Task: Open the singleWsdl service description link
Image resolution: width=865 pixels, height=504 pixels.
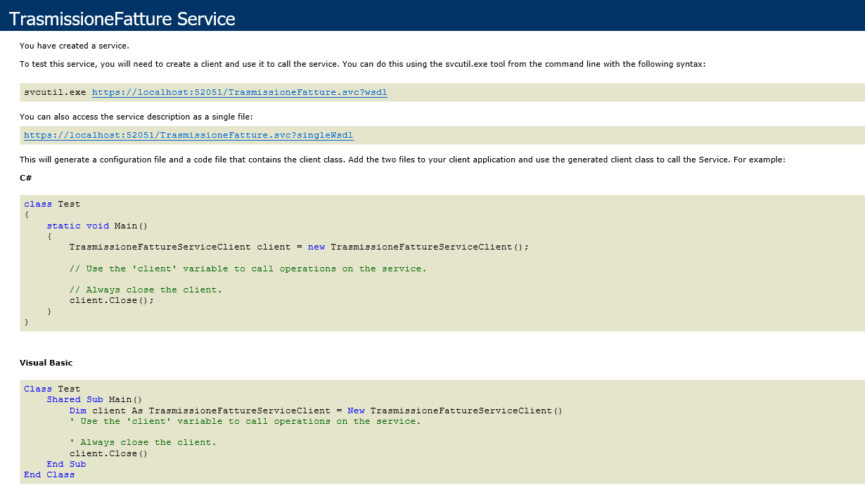Action: [x=188, y=135]
